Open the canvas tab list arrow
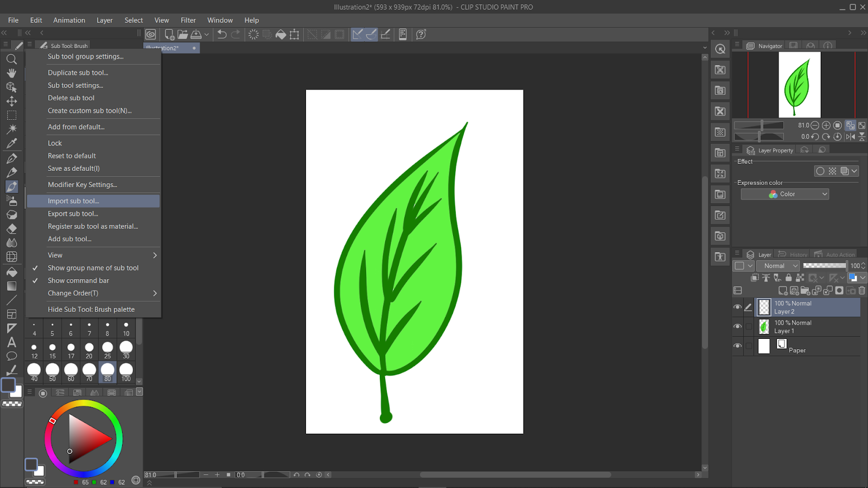 (x=705, y=48)
